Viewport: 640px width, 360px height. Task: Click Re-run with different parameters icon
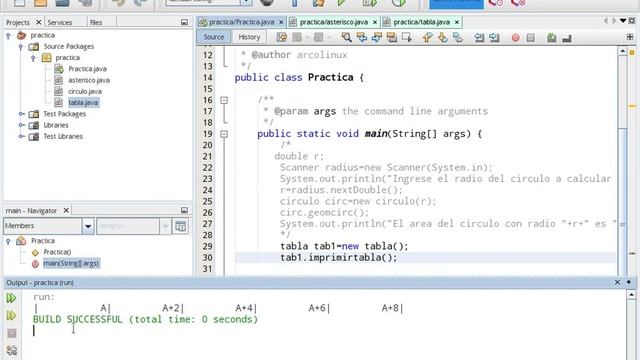(11, 316)
